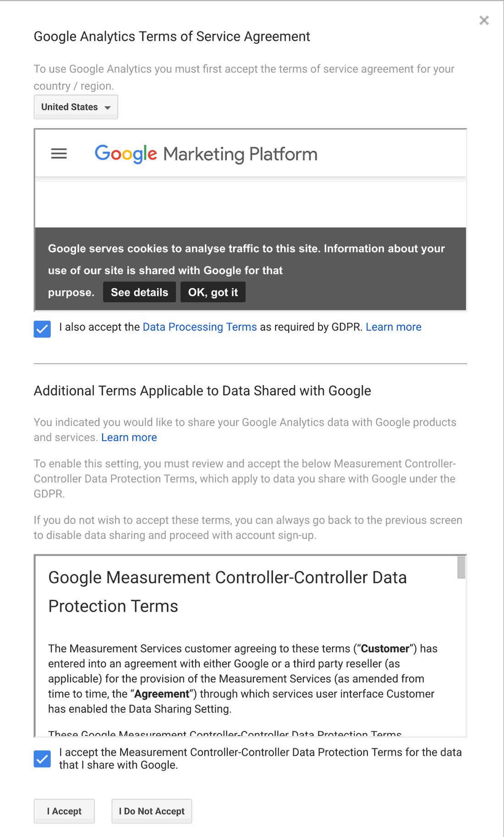This screenshot has width=504, height=837.
Task: Toggle the Measurement Controller-Controller terms checkbox
Action: click(x=42, y=759)
